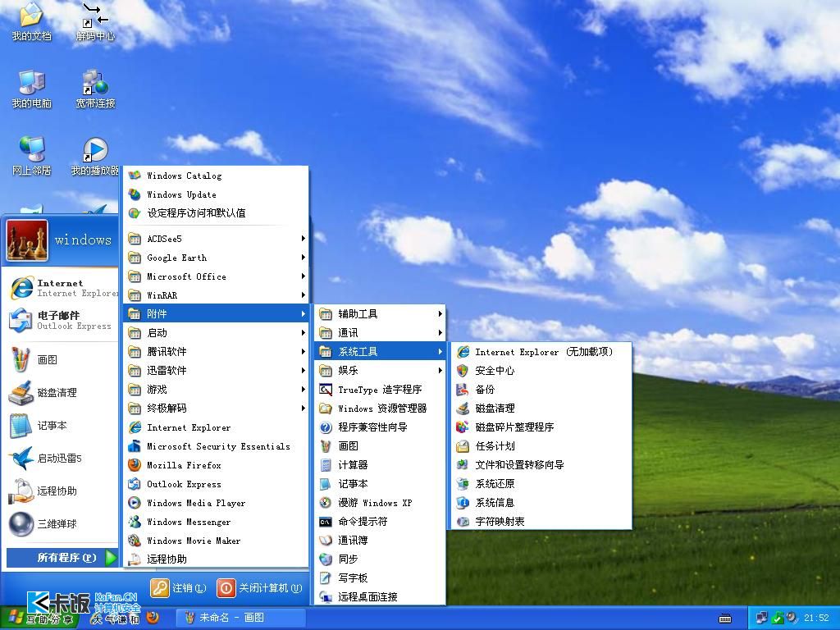Open 任务计划 scheduled tasks
This screenshot has width=840, height=630.
[x=541, y=445]
